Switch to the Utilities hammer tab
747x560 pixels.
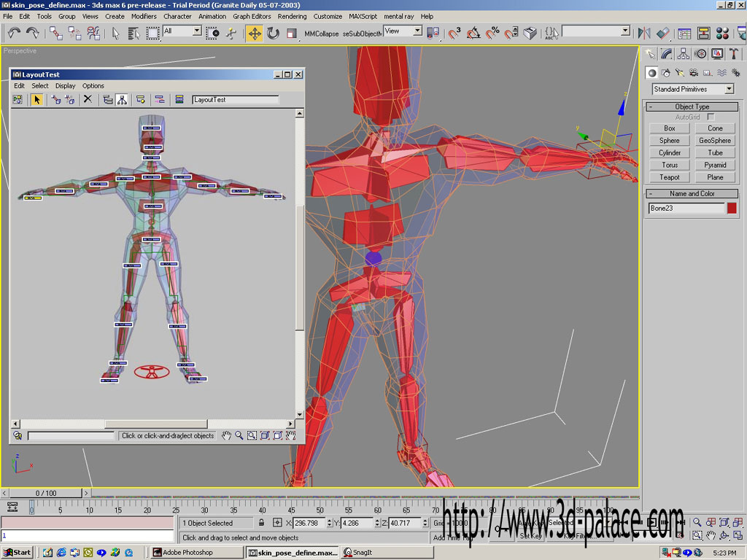[734, 54]
